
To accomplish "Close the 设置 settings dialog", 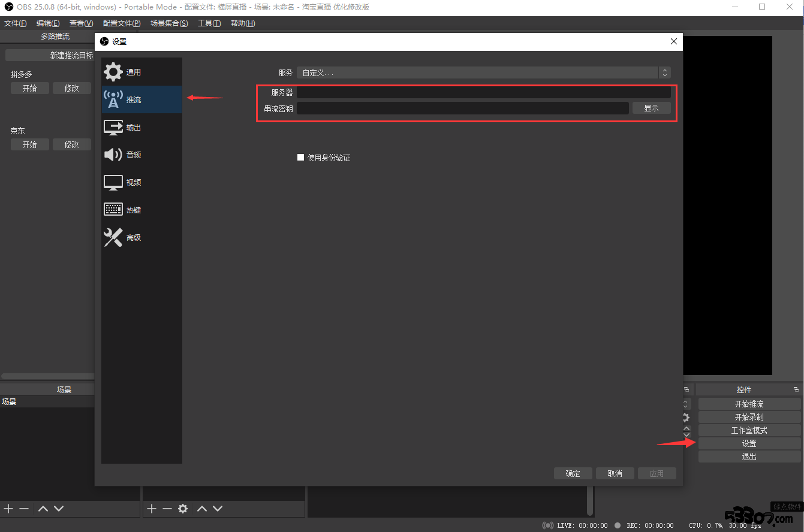I will pyautogui.click(x=674, y=41).
